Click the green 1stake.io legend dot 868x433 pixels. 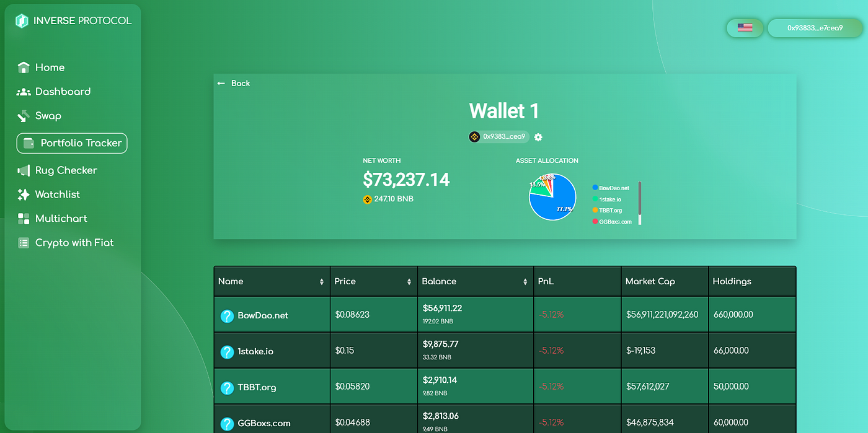coord(595,199)
